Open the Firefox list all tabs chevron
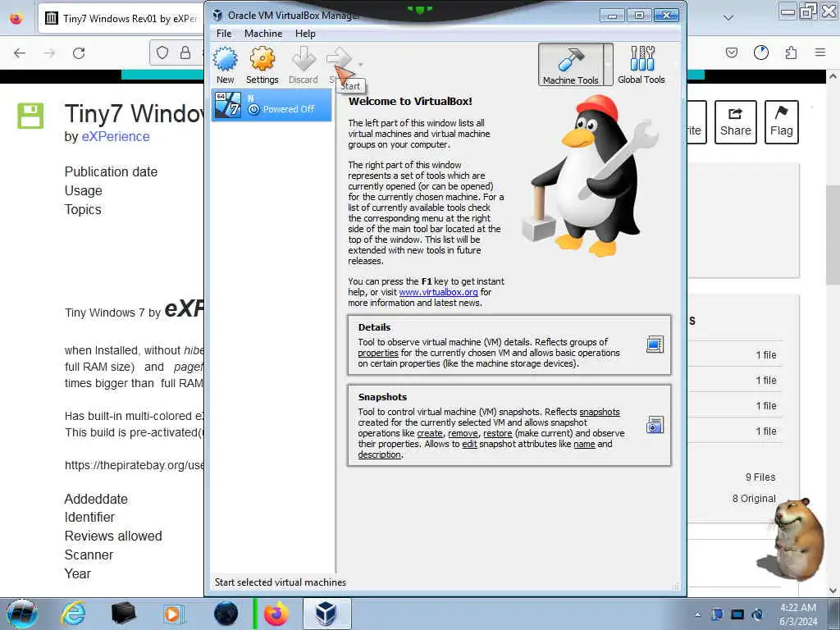 [728, 18]
